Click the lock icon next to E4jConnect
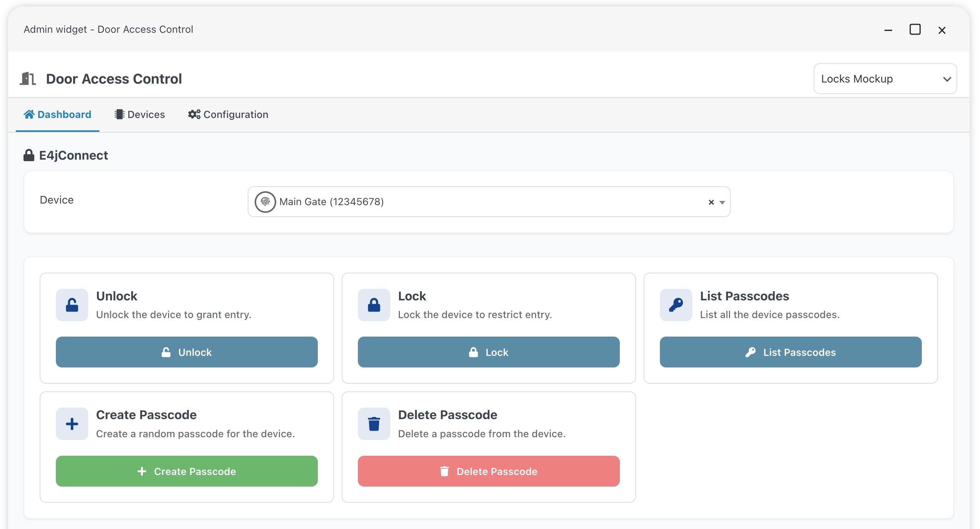This screenshot has height=529, width=980. 29,155
